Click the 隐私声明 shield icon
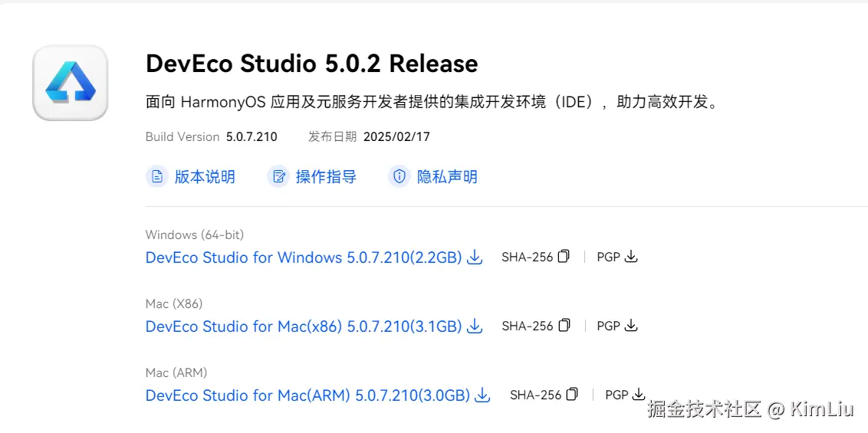This screenshot has width=868, height=433. [399, 177]
